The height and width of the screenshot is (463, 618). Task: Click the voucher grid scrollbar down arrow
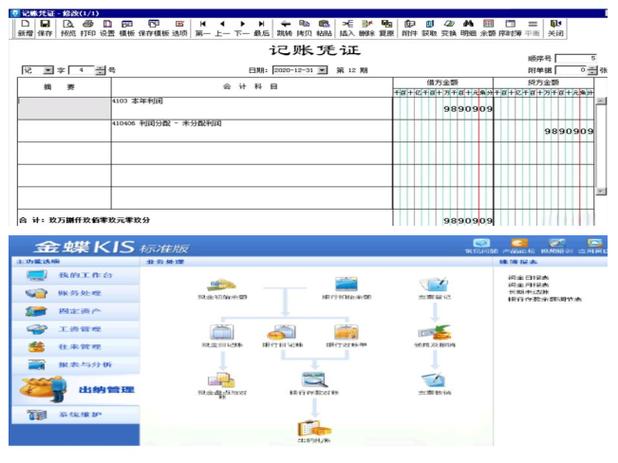[x=601, y=191]
